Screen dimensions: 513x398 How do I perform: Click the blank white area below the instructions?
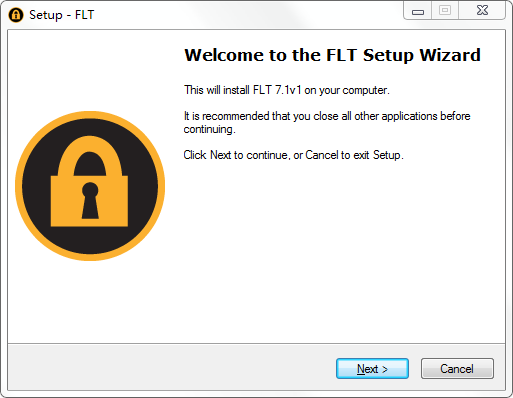pos(333,250)
